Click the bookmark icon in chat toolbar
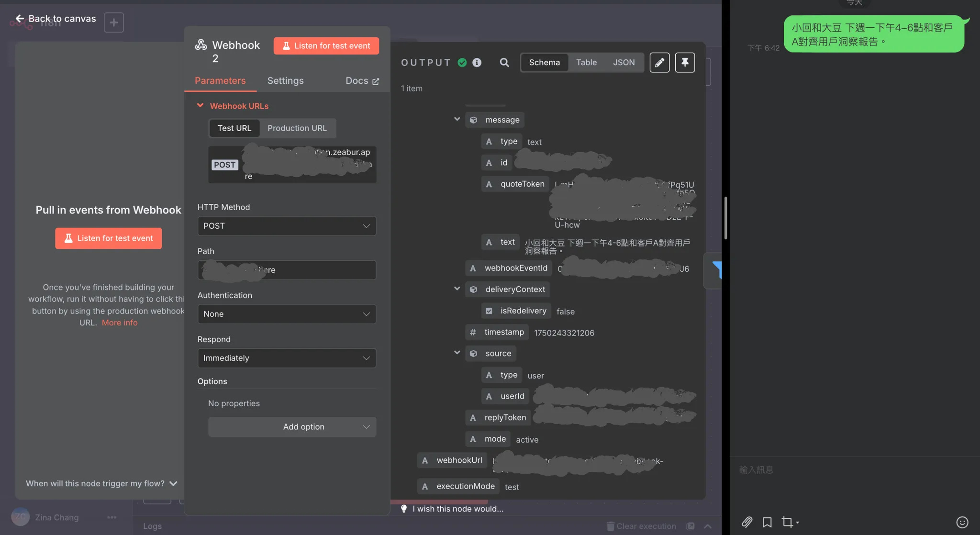The image size is (980, 535). pos(767,522)
